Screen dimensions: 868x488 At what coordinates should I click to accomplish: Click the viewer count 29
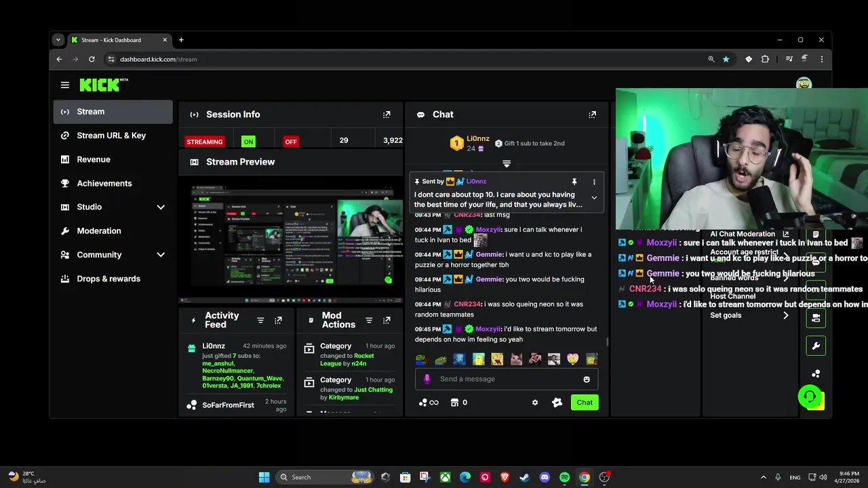point(344,140)
